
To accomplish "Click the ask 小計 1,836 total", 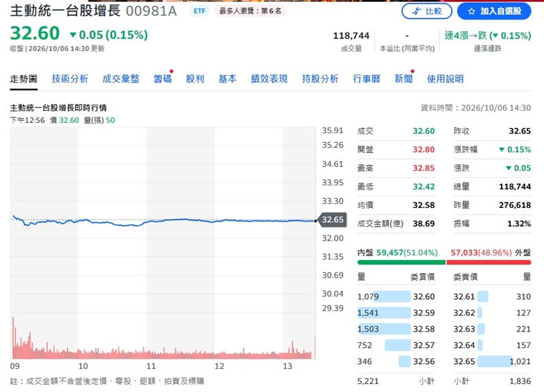I will pos(520,381).
